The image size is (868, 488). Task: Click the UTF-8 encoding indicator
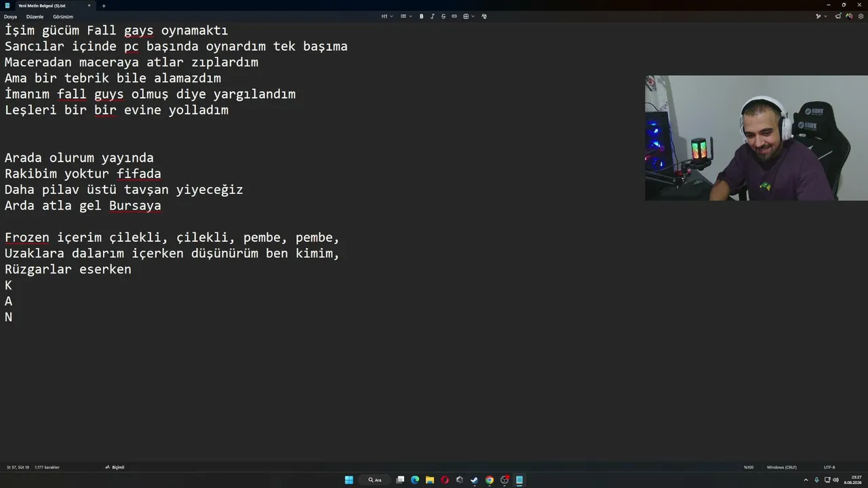tap(829, 467)
